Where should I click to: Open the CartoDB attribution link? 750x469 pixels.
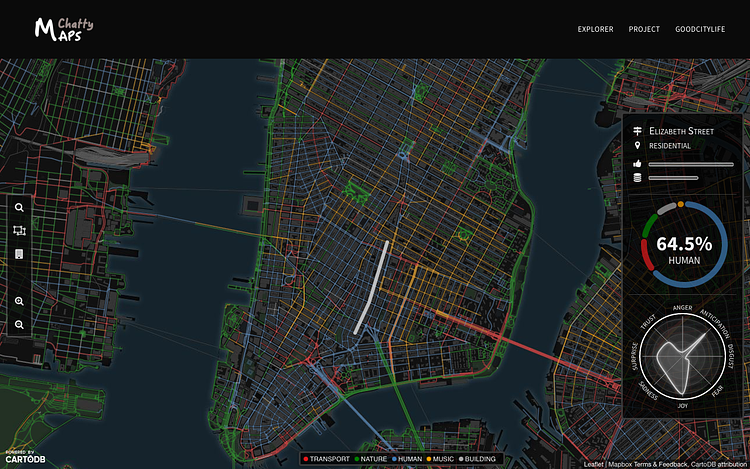719,465
